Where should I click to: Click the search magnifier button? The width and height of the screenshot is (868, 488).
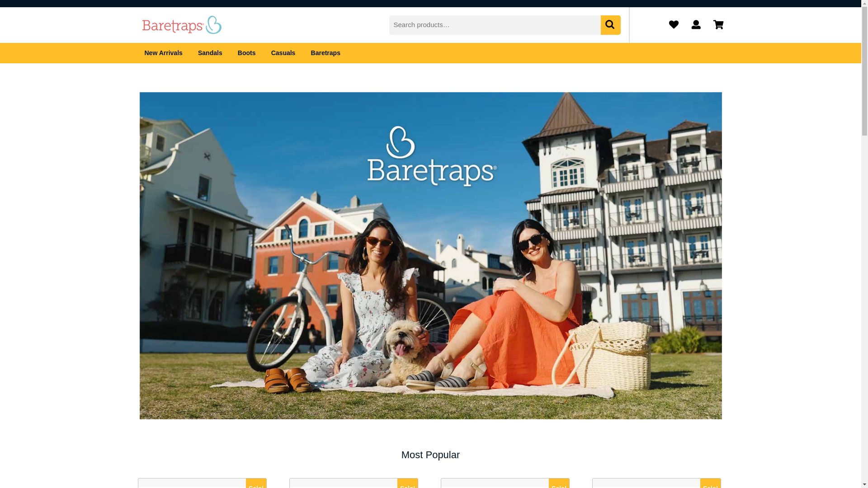coord(610,25)
